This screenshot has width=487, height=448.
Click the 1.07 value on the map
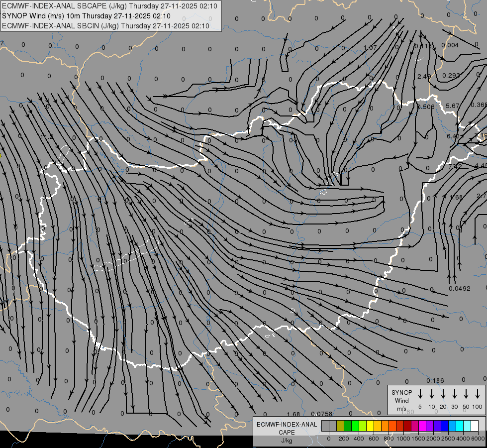[x=370, y=48]
